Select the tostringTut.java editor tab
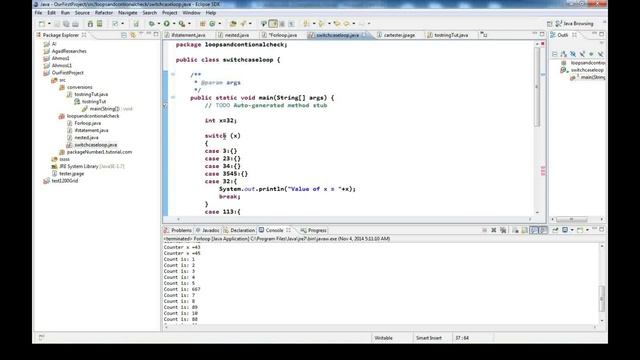640x360 pixels. [x=451, y=35]
